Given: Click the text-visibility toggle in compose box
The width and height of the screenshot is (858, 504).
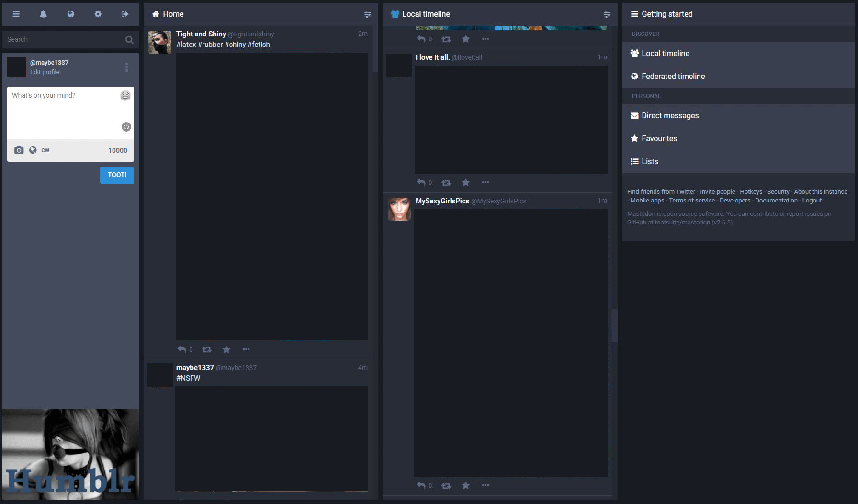Looking at the screenshot, I should click(126, 127).
